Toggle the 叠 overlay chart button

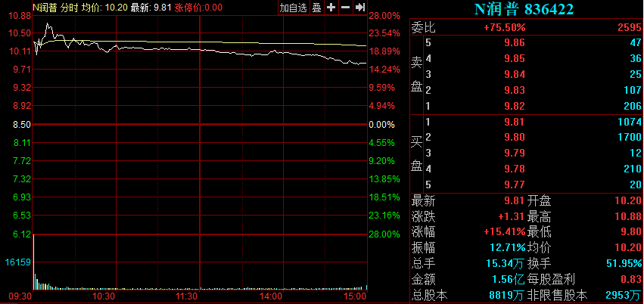click(316, 7)
